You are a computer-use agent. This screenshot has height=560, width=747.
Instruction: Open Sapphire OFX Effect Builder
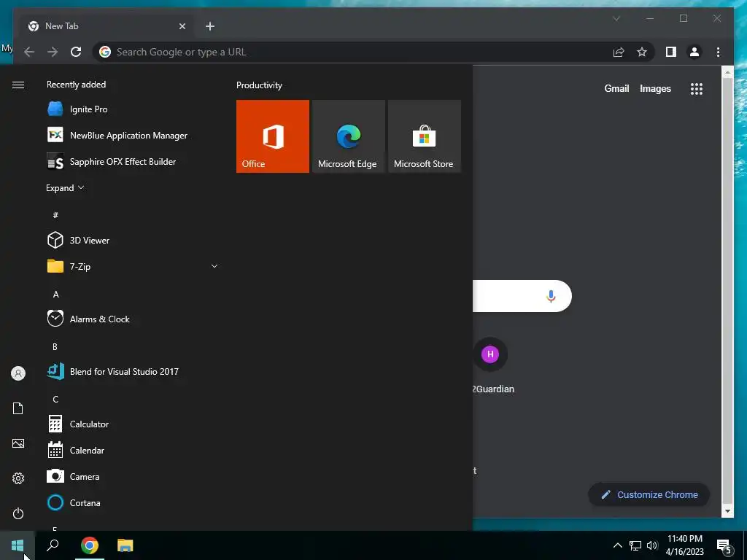pyautogui.click(x=133, y=162)
